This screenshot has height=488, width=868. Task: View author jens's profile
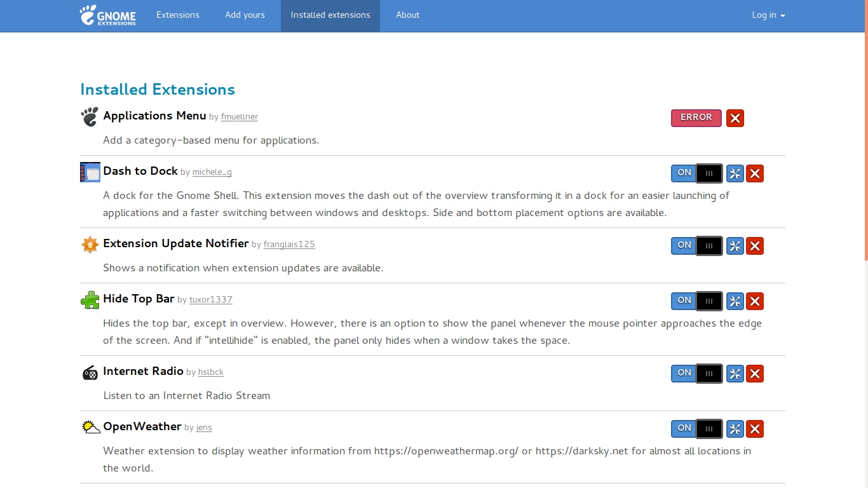point(204,428)
